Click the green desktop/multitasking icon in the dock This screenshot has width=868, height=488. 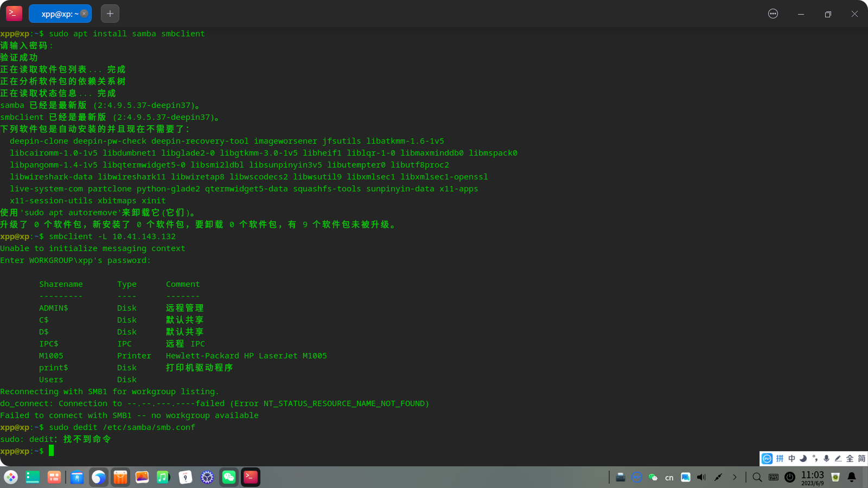[x=33, y=477]
